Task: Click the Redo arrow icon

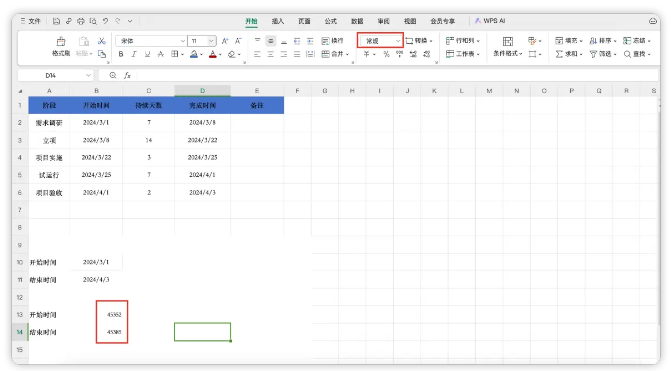Action: (117, 21)
